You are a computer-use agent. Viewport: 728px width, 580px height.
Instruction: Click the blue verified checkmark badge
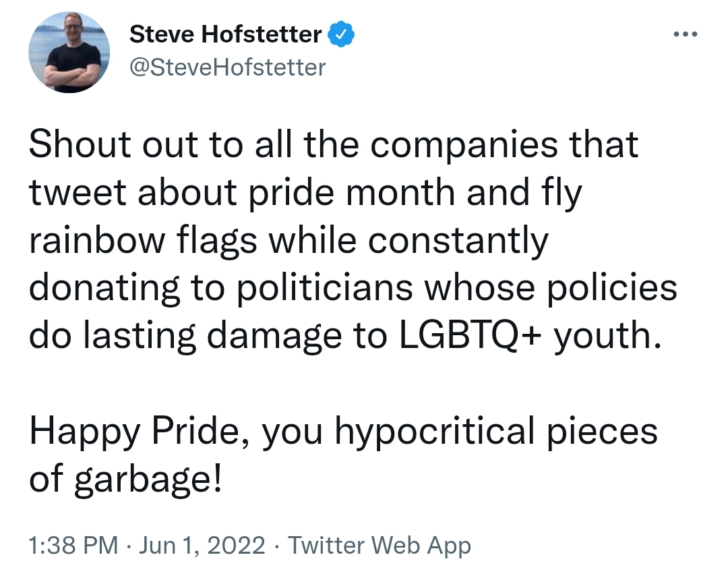pos(341,34)
